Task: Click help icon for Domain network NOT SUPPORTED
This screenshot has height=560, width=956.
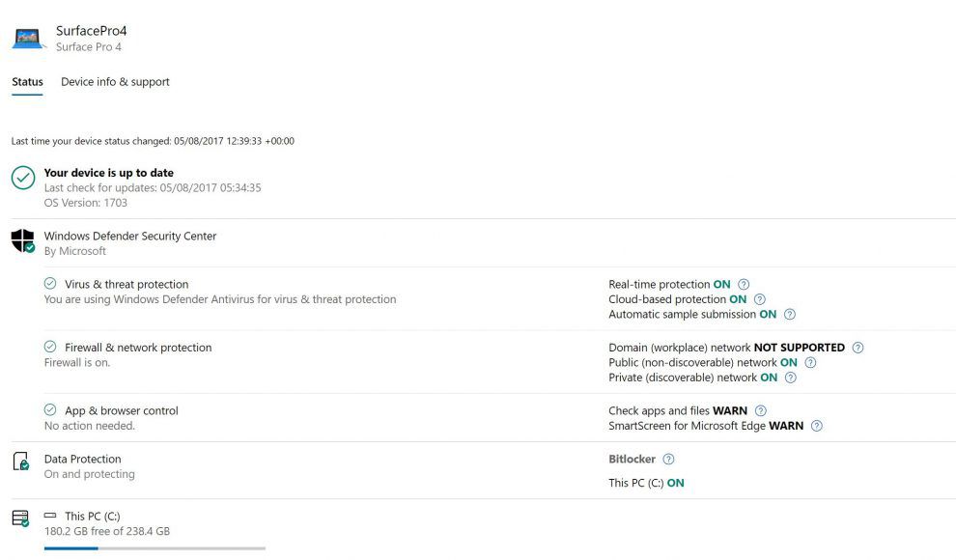Action: (858, 348)
